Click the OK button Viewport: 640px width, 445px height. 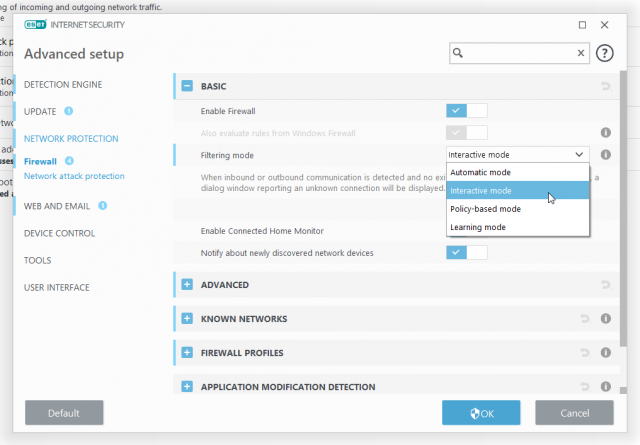481,413
